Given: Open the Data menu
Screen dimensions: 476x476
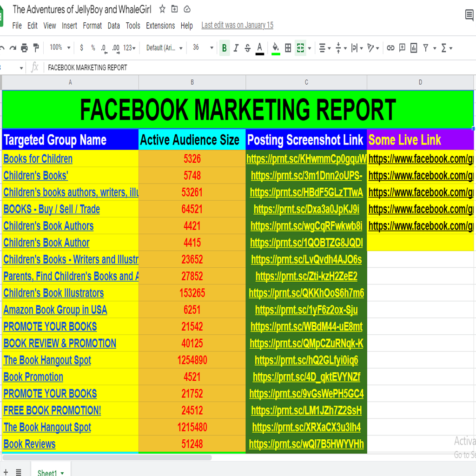Looking at the screenshot, I should point(113,26).
